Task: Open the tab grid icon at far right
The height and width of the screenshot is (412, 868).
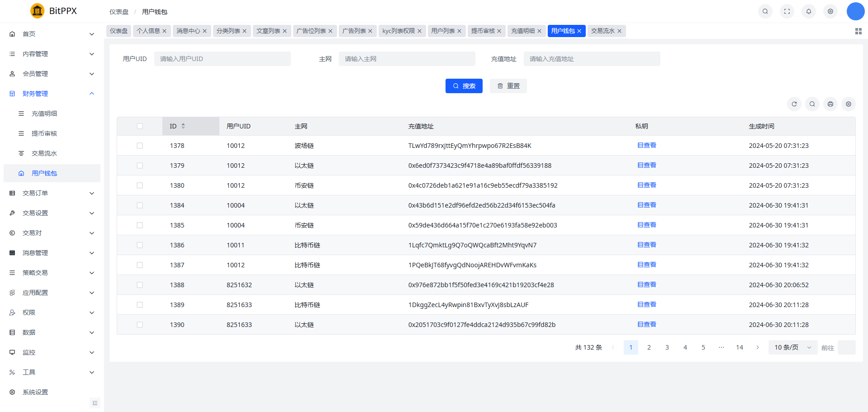Action: (858, 31)
